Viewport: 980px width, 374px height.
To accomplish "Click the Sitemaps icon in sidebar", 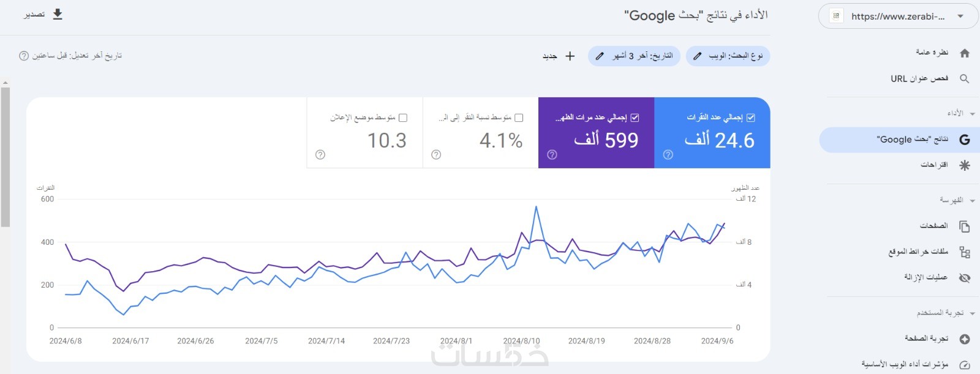I will pos(965,252).
